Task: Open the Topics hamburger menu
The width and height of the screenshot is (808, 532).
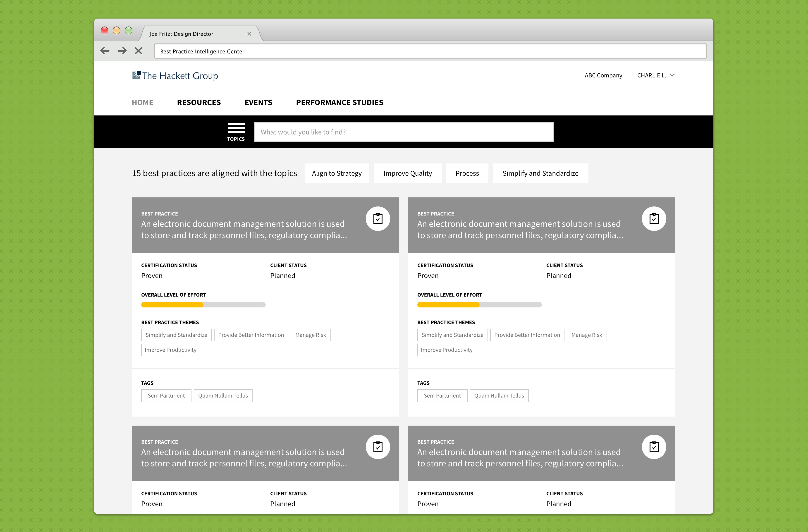Action: point(236,132)
